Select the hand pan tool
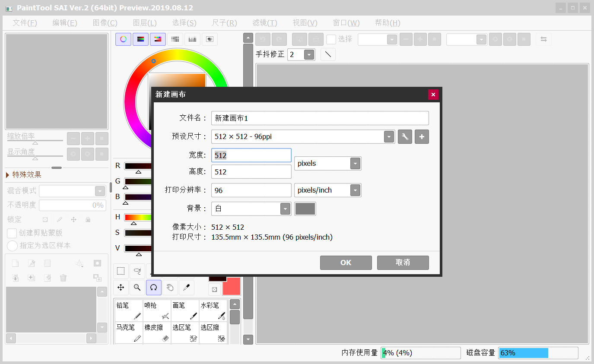594x364 pixels. click(x=170, y=287)
